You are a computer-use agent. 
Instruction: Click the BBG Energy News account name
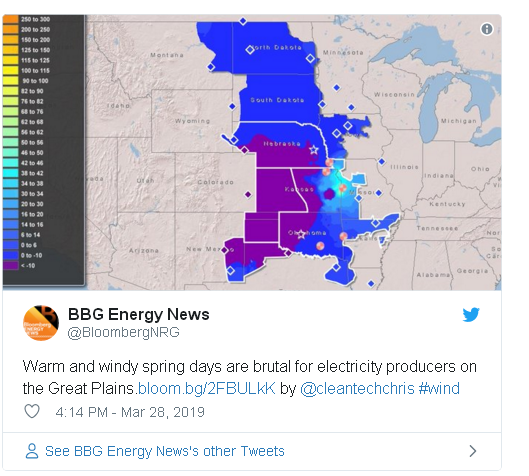coord(139,314)
